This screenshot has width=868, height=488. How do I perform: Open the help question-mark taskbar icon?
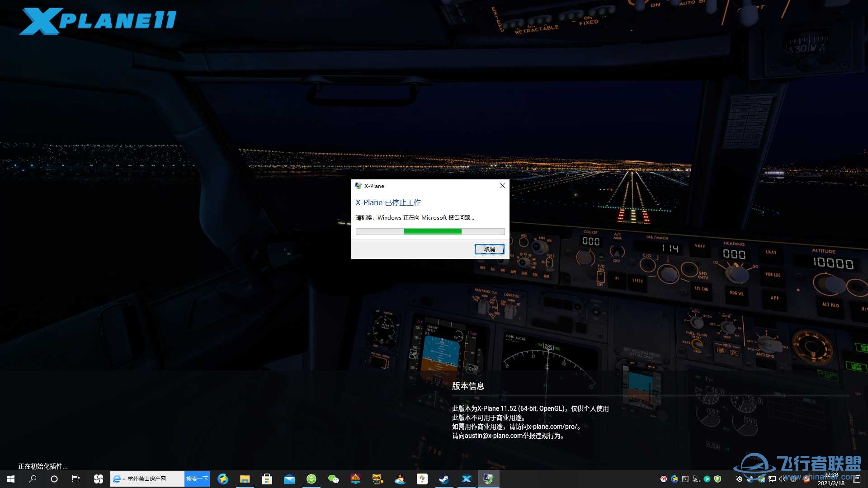coord(422,479)
